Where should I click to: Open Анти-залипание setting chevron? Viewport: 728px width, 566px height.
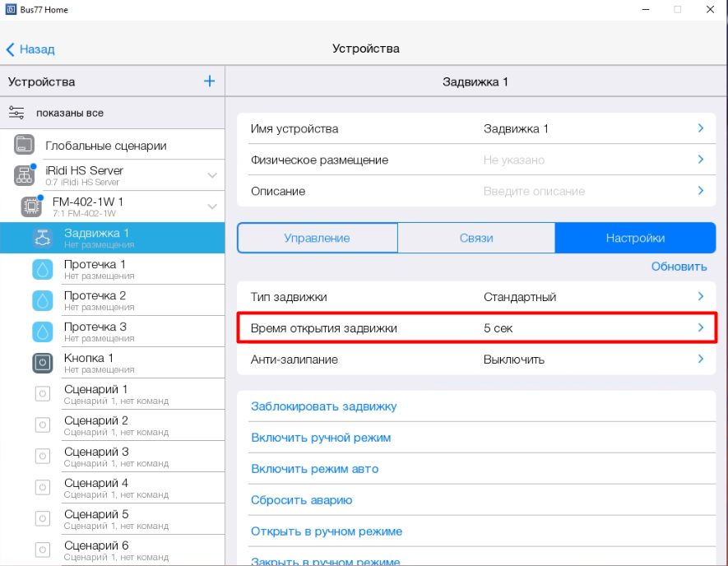click(700, 359)
